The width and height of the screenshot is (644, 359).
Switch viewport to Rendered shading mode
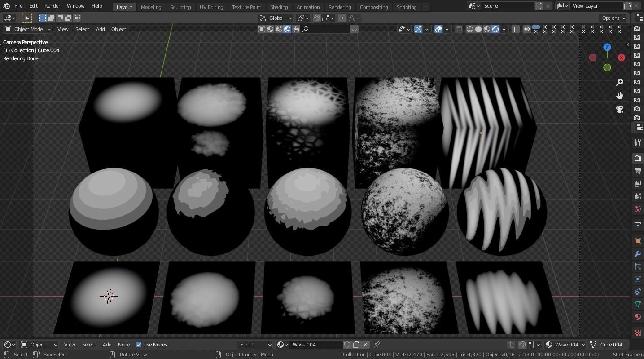[495, 29]
